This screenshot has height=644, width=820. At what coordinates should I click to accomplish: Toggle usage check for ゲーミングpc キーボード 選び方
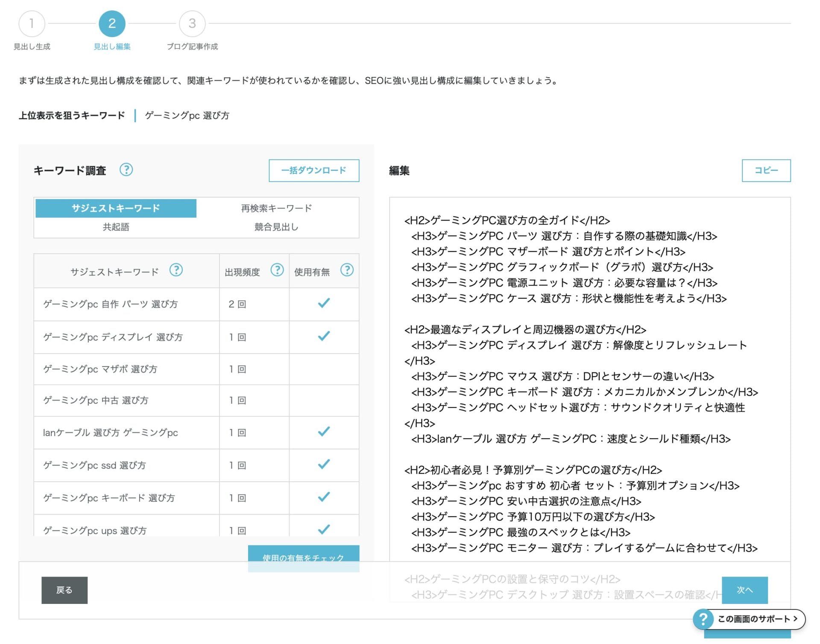coord(324,498)
